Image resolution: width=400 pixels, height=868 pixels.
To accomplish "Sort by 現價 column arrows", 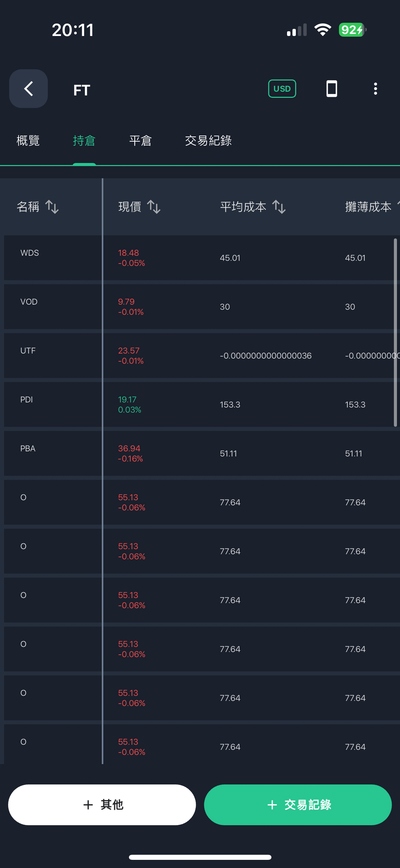I will tap(154, 206).
